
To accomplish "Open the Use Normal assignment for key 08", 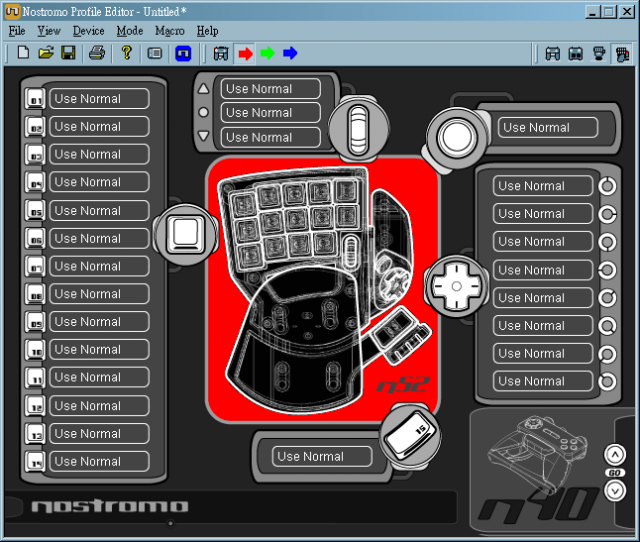I will (99, 294).
